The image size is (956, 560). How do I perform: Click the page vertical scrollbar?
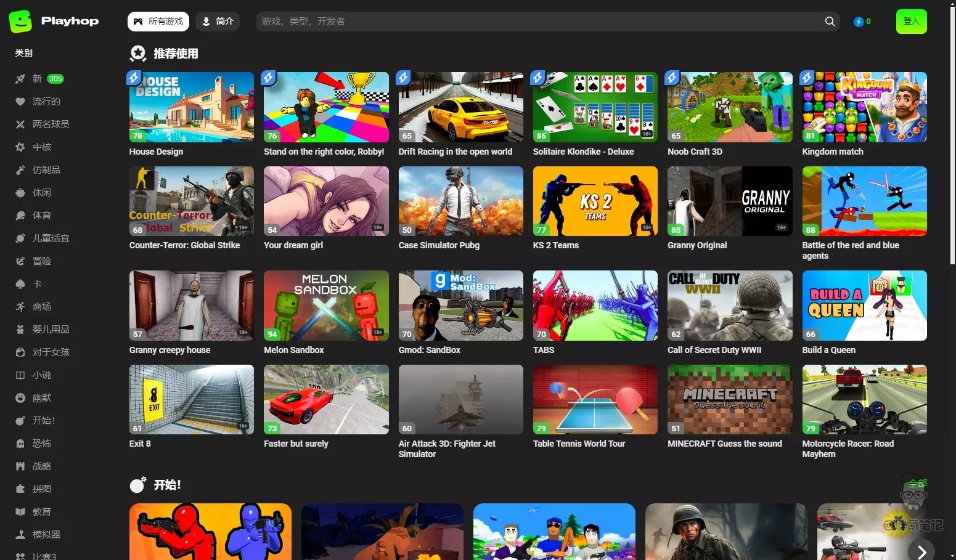953,136
